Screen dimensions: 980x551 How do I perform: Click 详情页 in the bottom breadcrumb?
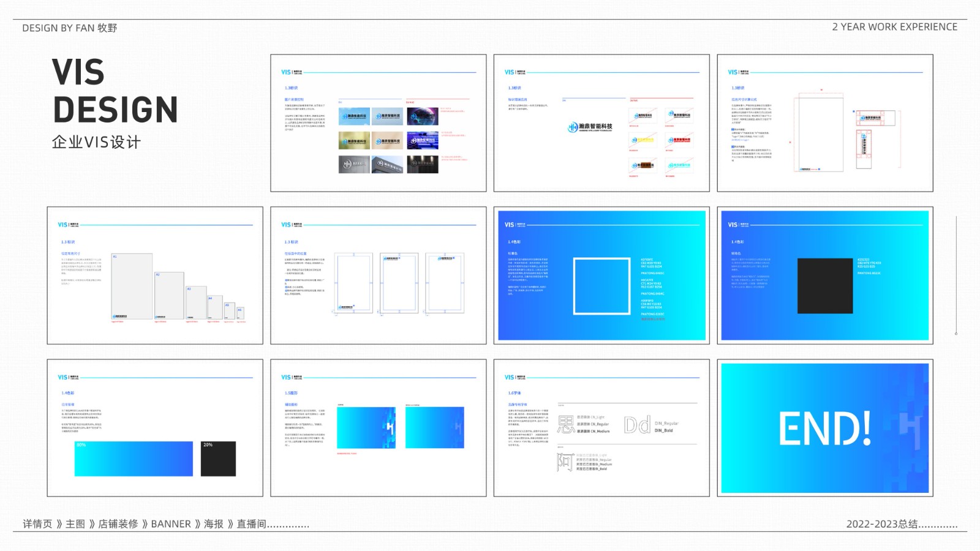click(x=37, y=524)
